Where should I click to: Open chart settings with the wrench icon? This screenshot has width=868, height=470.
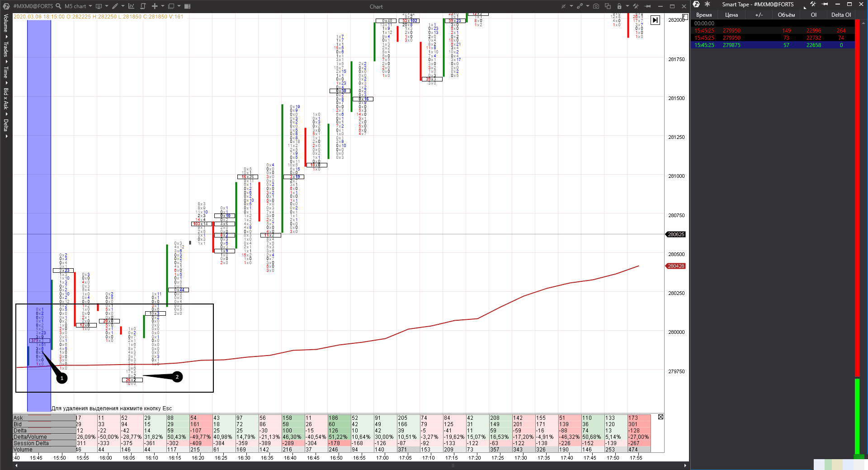tap(636, 6)
